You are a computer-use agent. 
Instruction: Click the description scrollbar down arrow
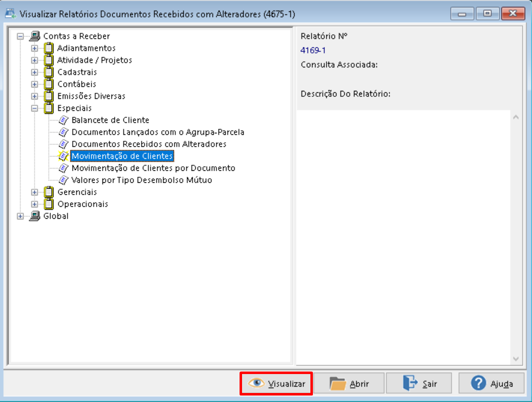click(516, 359)
